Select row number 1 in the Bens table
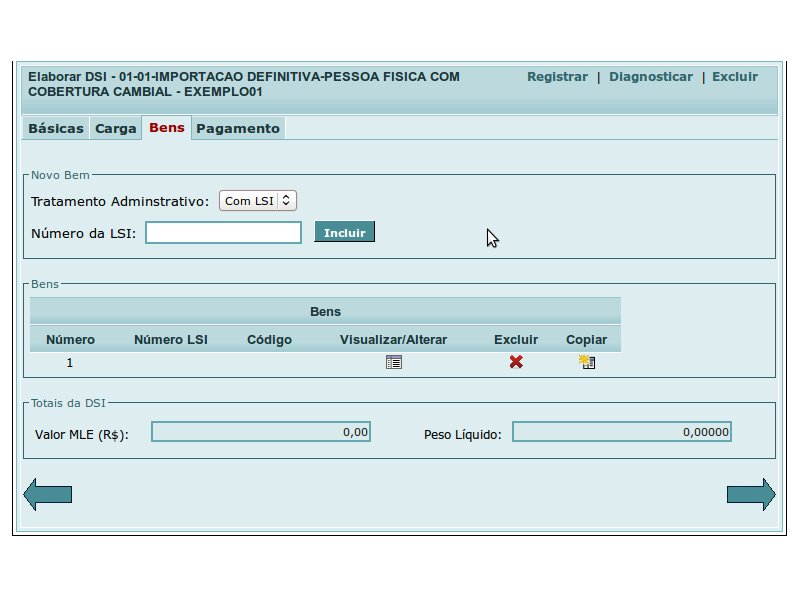 70,362
